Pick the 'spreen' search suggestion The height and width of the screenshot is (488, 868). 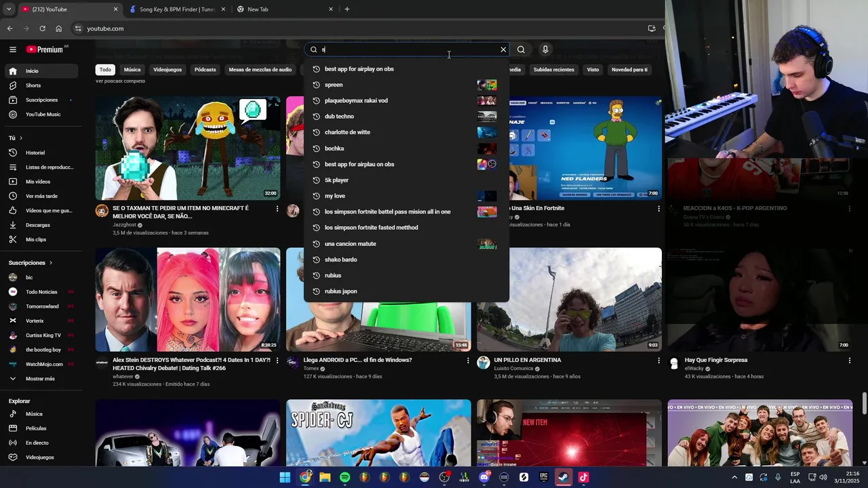click(x=406, y=85)
